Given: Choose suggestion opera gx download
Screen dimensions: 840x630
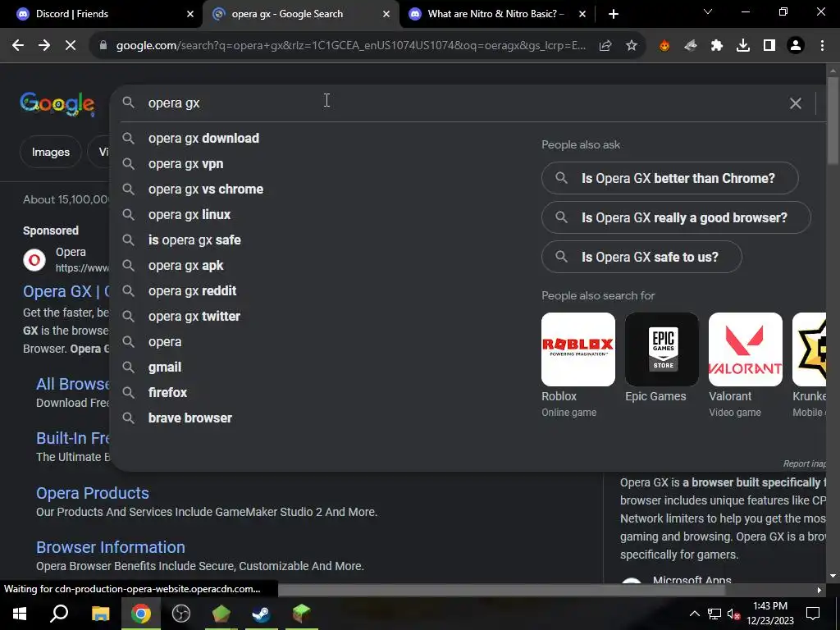Looking at the screenshot, I should (203, 138).
